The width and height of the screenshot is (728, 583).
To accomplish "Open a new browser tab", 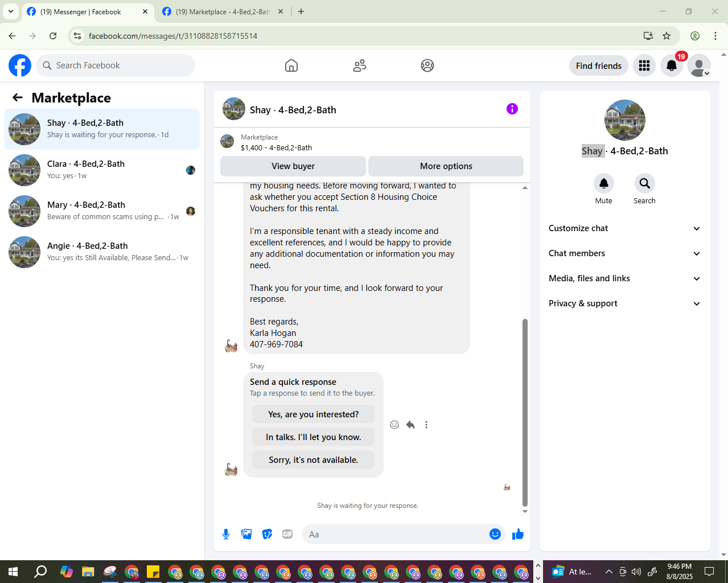I will pyautogui.click(x=301, y=11).
